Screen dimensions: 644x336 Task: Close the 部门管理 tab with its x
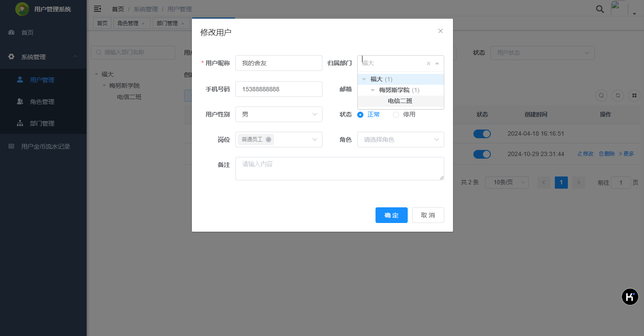point(183,23)
